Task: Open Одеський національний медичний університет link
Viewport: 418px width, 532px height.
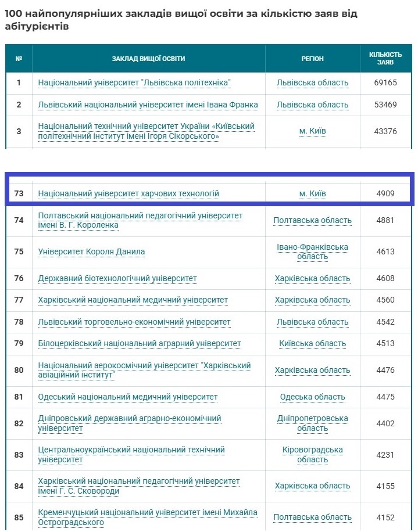Action: coord(128,397)
